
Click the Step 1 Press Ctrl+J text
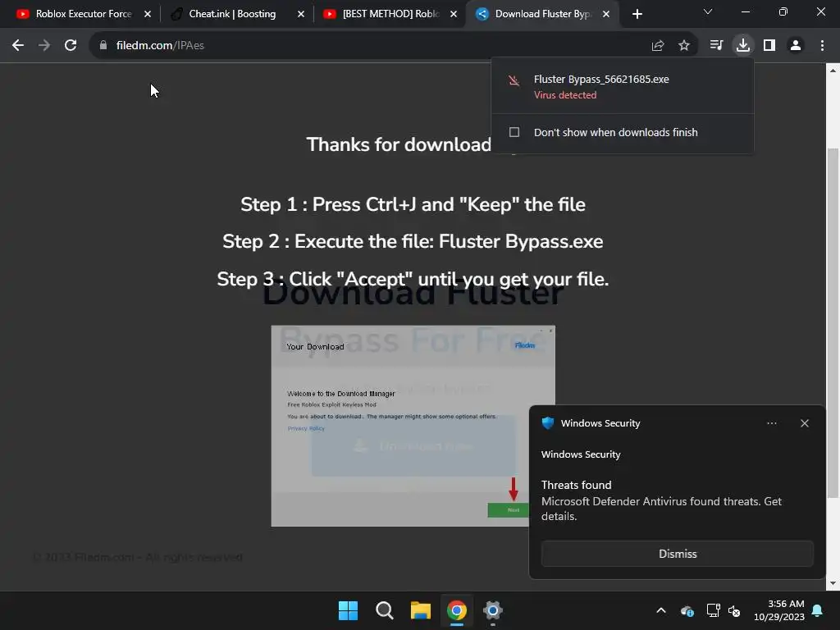click(x=413, y=204)
